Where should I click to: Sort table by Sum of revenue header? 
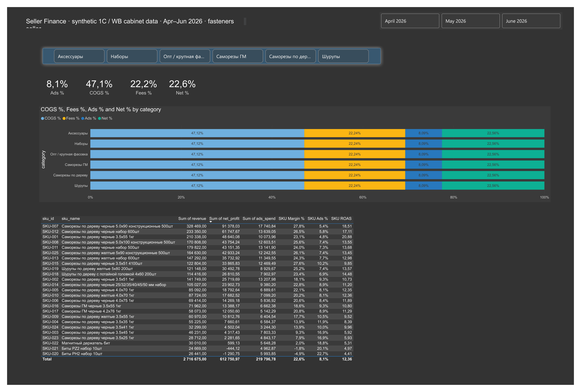[192, 218]
